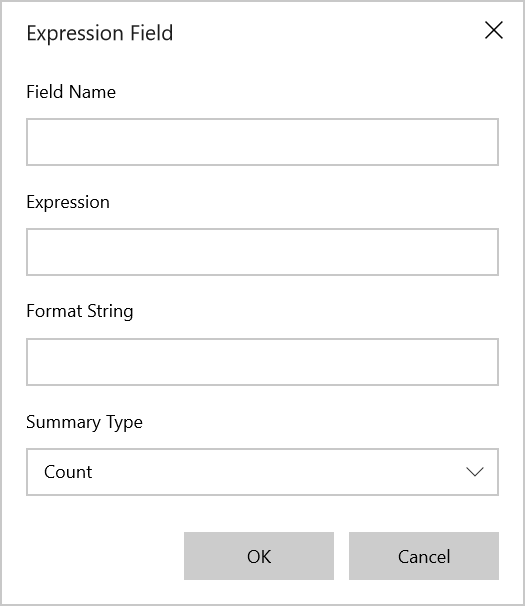Select the Format String text field
The width and height of the screenshot is (525, 606).
pyautogui.click(x=262, y=362)
